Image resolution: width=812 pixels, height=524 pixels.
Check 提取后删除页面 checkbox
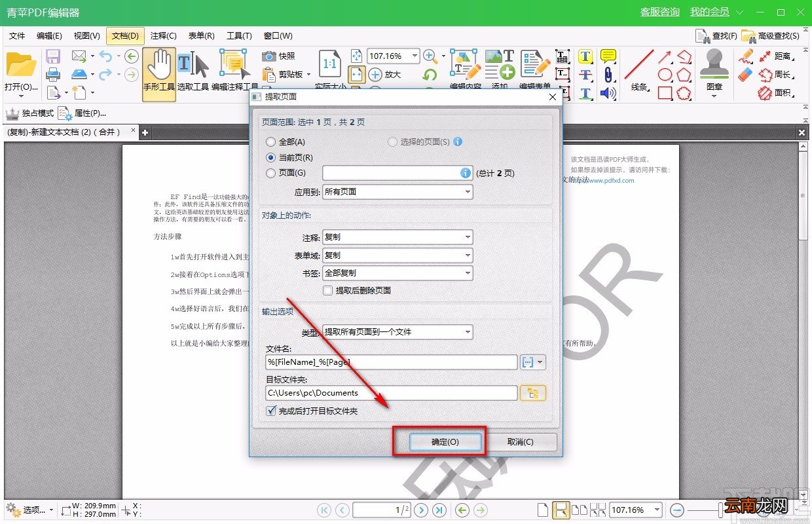(x=329, y=290)
